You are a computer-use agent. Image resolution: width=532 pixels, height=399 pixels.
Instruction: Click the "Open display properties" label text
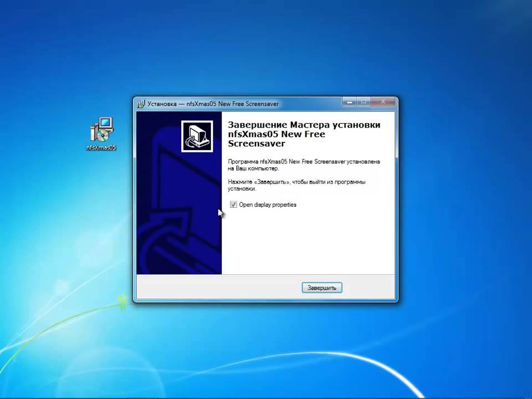pos(268,204)
